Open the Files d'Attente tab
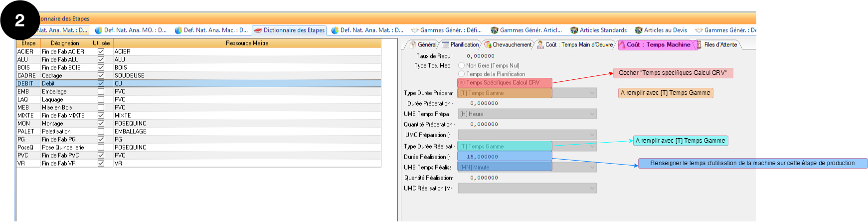Image resolution: width=868 pixels, height=222 pixels. coord(720,45)
